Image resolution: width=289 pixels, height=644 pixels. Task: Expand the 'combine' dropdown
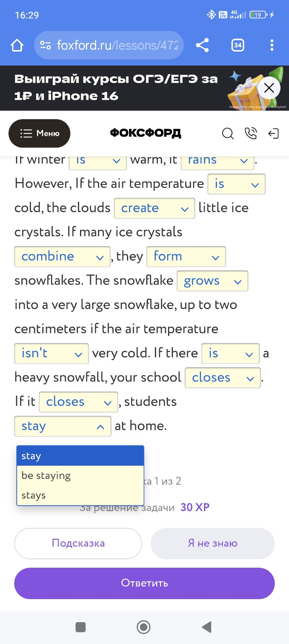tap(62, 257)
